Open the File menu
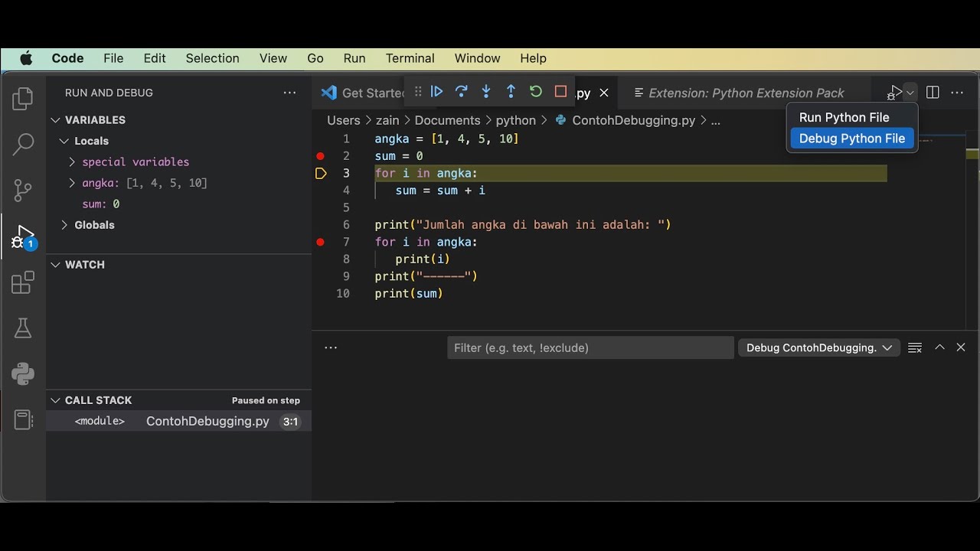Screen dimensions: 980x551 click(x=113, y=58)
